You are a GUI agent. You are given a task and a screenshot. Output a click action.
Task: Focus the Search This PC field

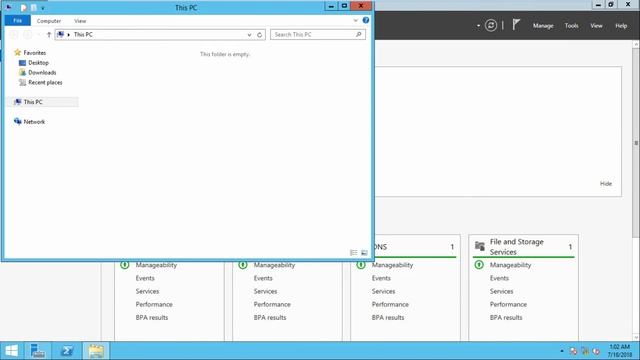click(x=318, y=34)
